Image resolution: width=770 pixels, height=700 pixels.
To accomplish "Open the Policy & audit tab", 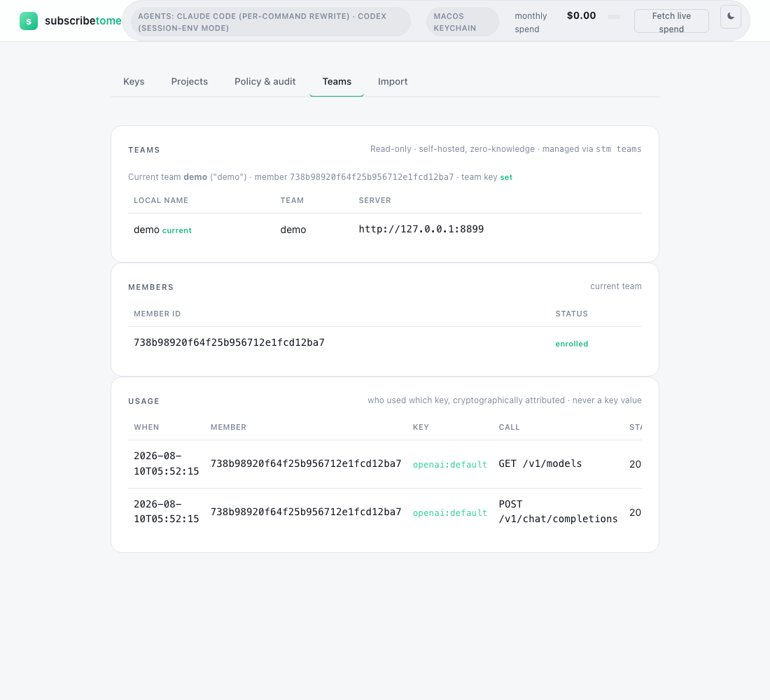I will [x=265, y=81].
